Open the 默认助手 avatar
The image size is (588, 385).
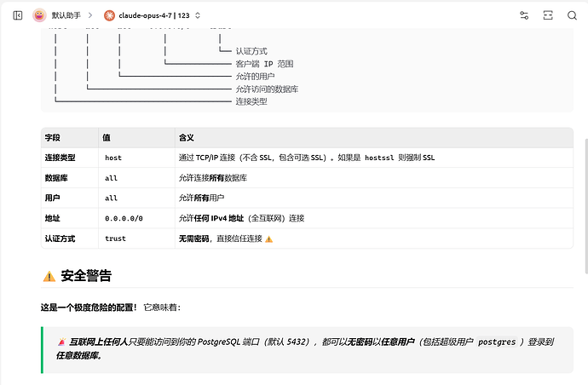[x=39, y=15]
